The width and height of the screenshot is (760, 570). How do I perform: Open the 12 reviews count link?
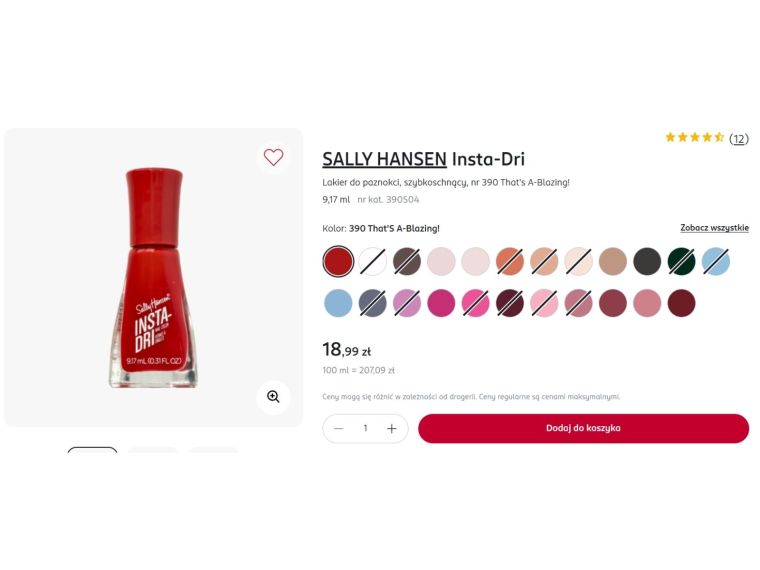point(739,139)
